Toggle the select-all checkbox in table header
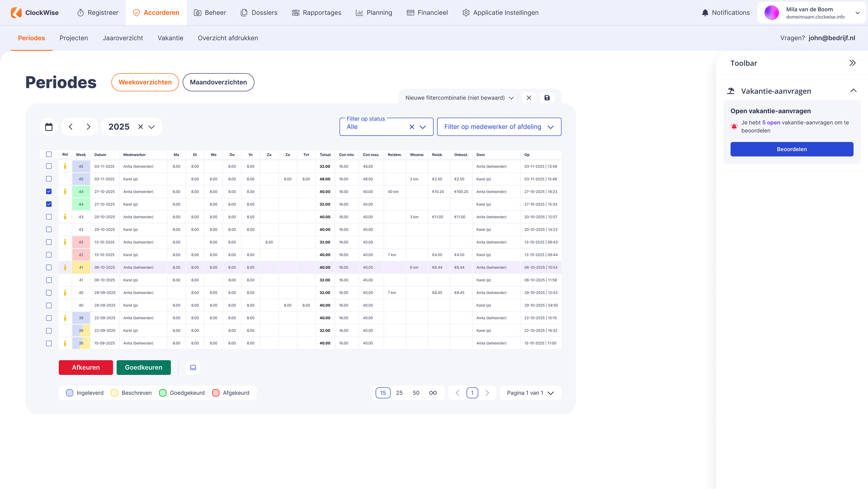This screenshot has width=868, height=489. tap(49, 154)
